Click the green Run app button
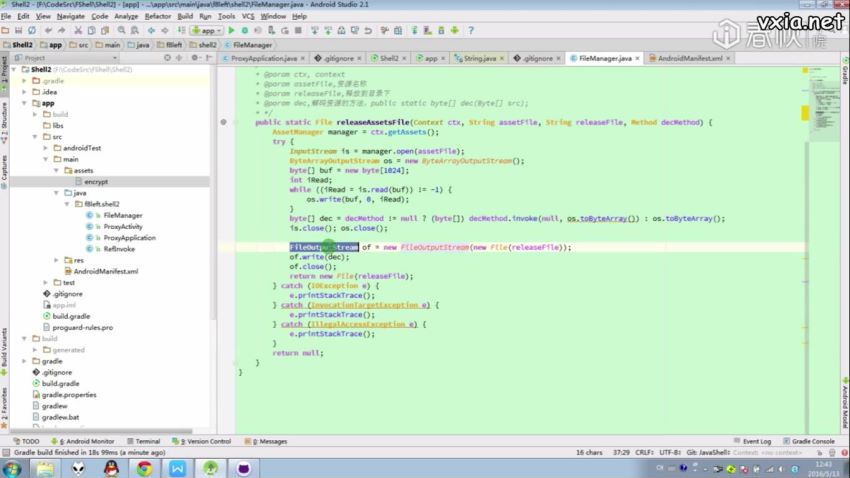 [231, 31]
